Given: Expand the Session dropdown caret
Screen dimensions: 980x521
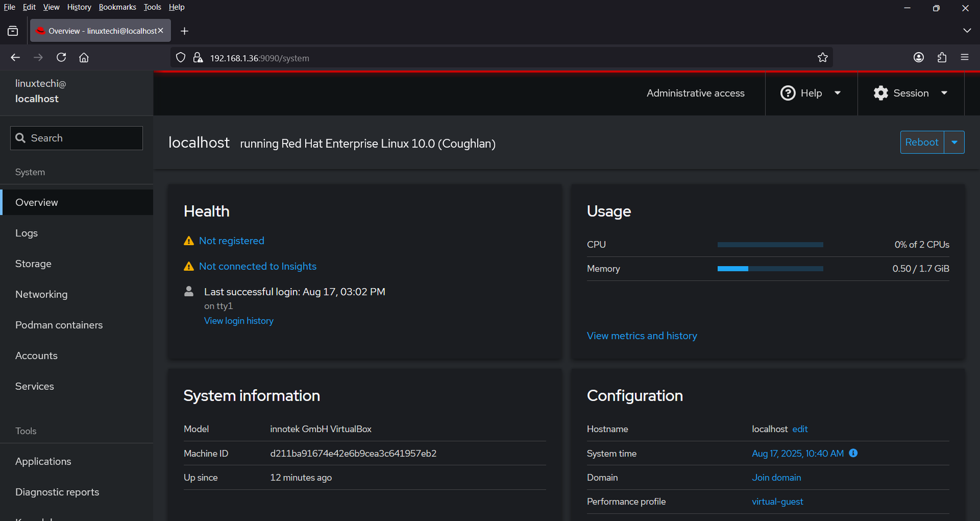Looking at the screenshot, I should (x=944, y=93).
